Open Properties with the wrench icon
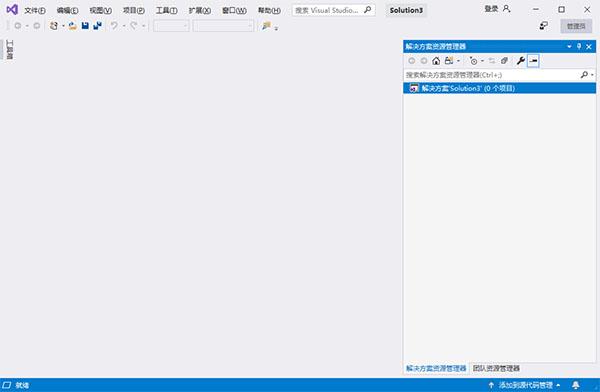Screen dimensions: 600x392 tap(520, 60)
